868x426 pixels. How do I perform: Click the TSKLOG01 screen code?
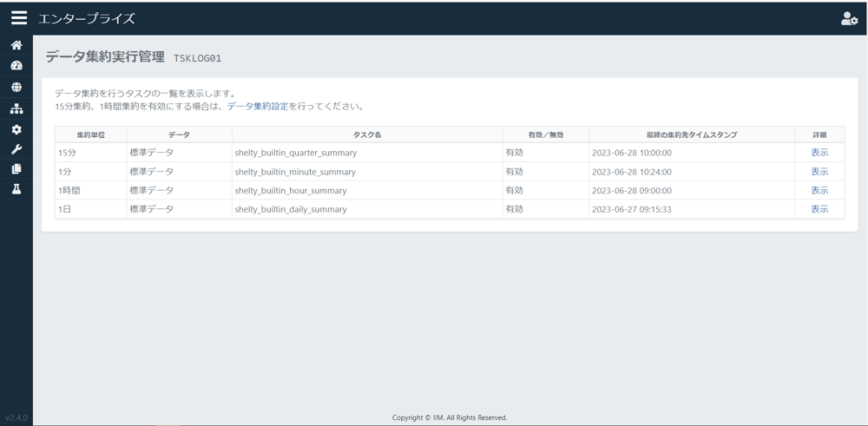click(x=198, y=58)
